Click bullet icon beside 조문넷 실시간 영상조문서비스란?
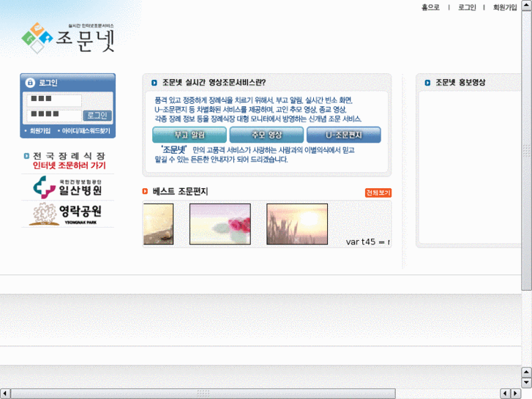 click(154, 83)
